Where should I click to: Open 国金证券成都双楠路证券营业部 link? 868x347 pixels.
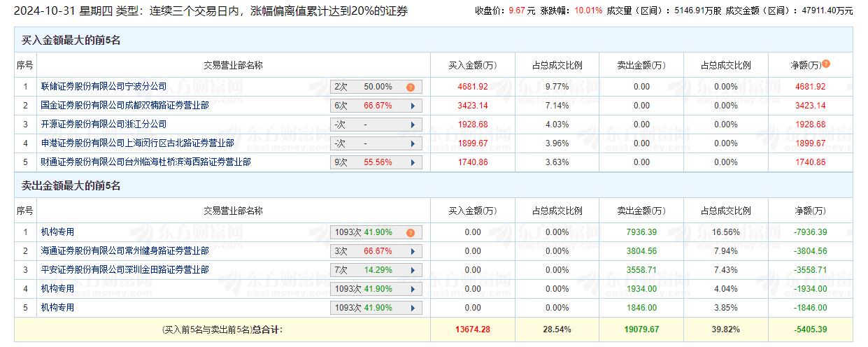pyautogui.click(x=124, y=106)
